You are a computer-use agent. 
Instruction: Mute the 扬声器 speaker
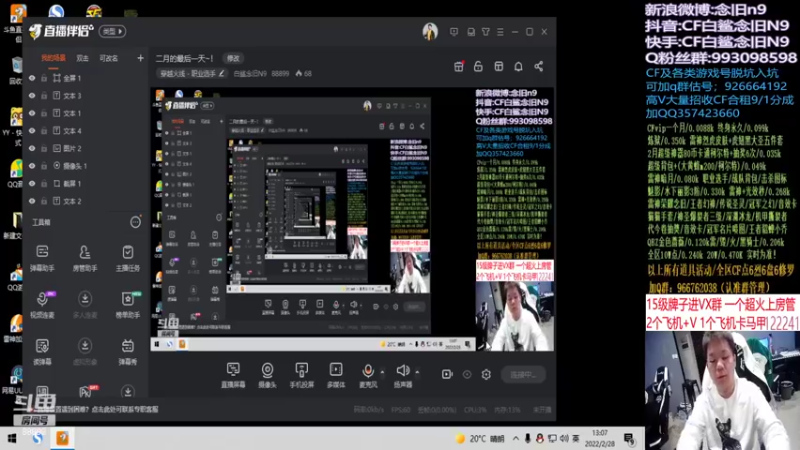tap(403, 375)
